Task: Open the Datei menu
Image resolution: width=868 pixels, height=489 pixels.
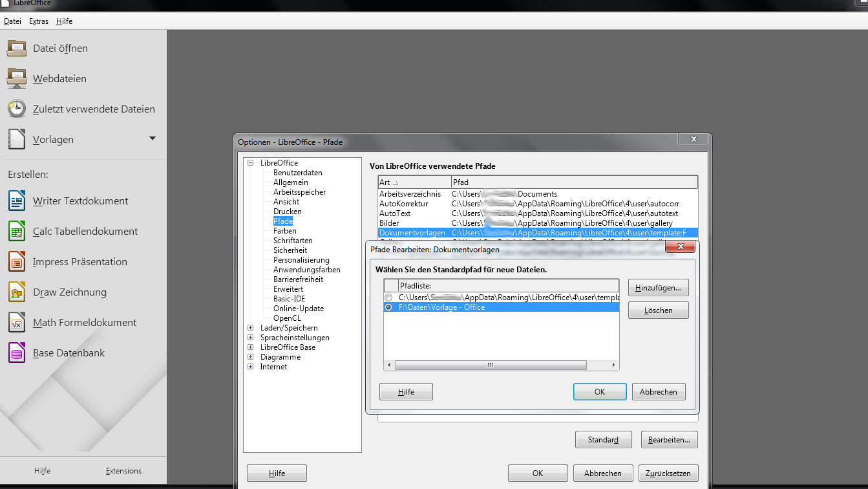Action: coord(12,21)
